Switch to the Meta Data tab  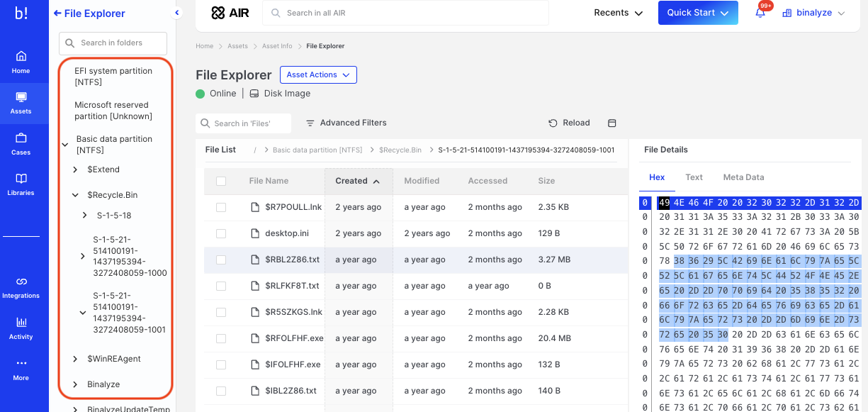pyautogui.click(x=743, y=177)
